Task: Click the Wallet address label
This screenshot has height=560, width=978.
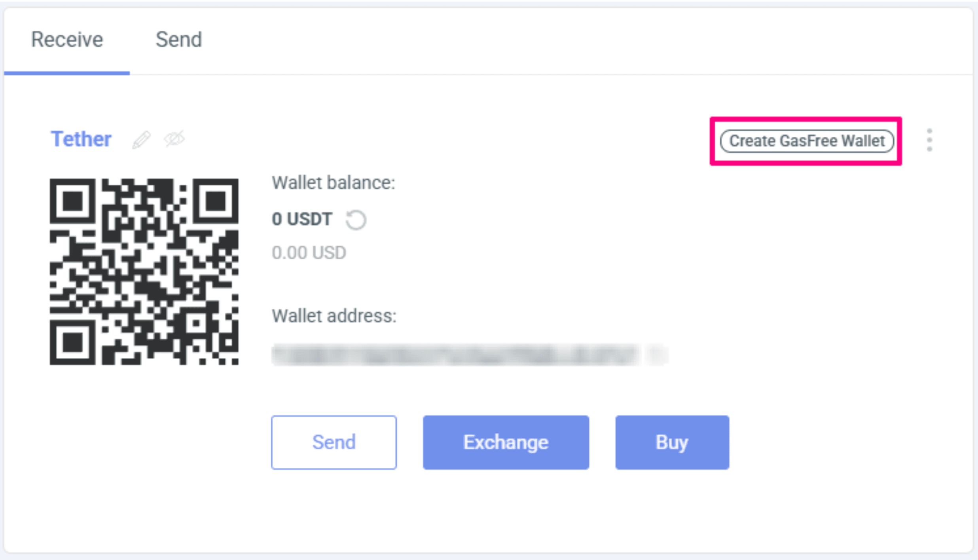Action: (x=334, y=316)
